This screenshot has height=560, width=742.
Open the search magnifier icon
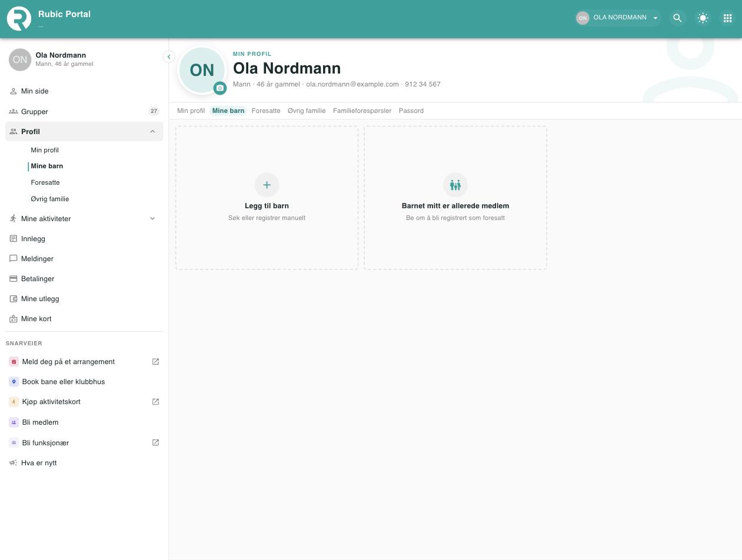coord(677,18)
